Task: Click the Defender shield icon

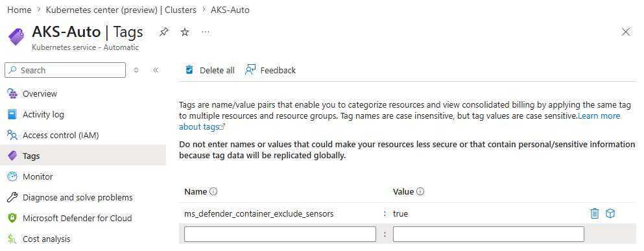Action: click(12, 218)
